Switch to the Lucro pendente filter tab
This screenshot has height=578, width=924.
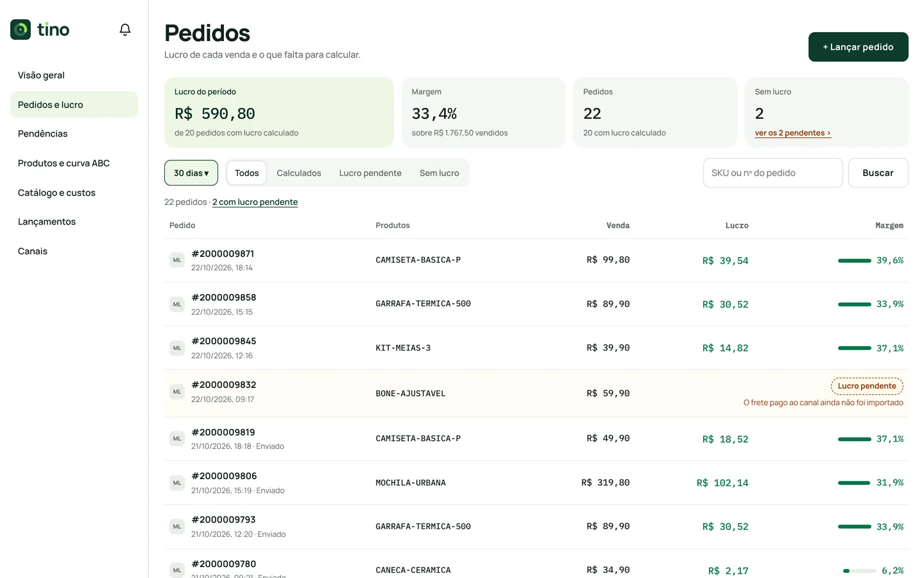click(x=370, y=173)
